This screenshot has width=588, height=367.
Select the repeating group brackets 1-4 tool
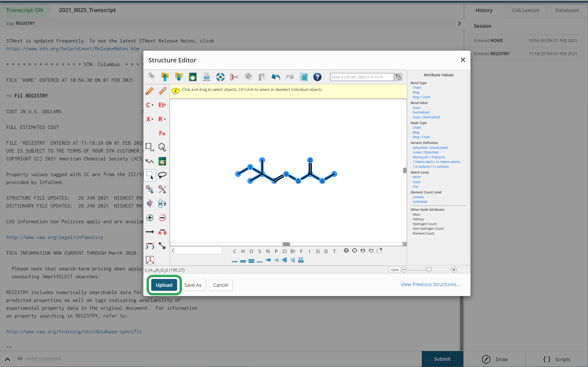point(150,147)
